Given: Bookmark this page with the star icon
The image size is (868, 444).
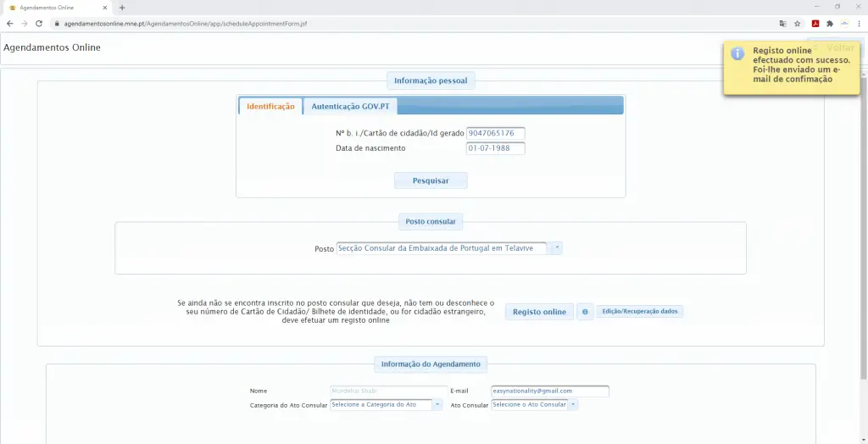Looking at the screenshot, I should click(x=797, y=24).
